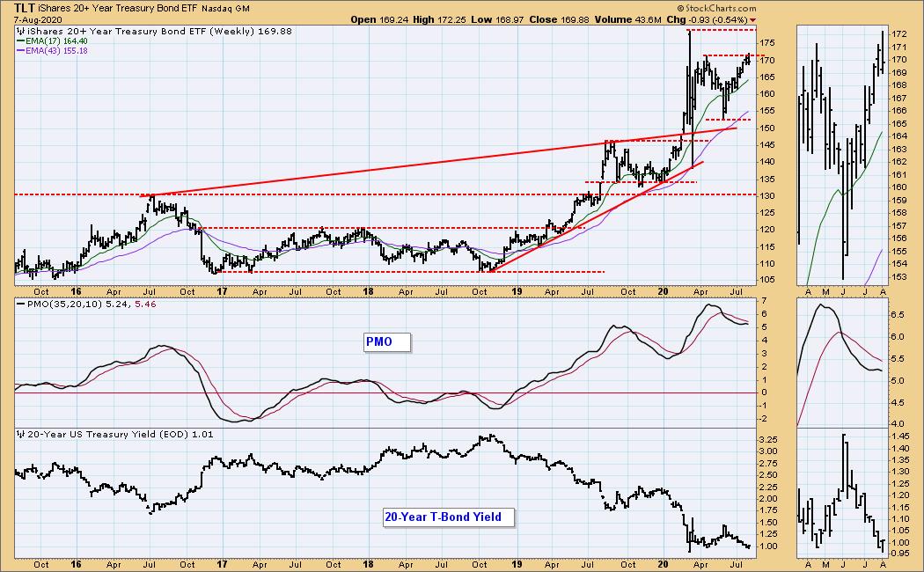Viewport: 924px width, 572px height.
Task: Click the 4.0 label on PMO zoom axis
Action: (898, 423)
